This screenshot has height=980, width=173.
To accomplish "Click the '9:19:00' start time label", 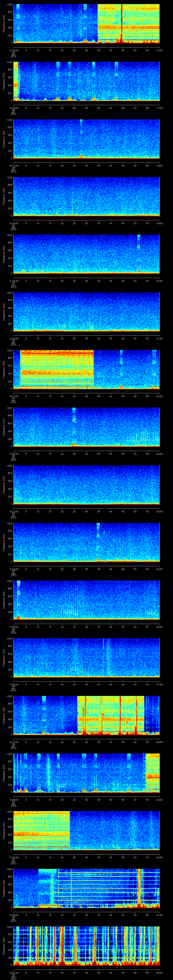I will pos(14,281).
